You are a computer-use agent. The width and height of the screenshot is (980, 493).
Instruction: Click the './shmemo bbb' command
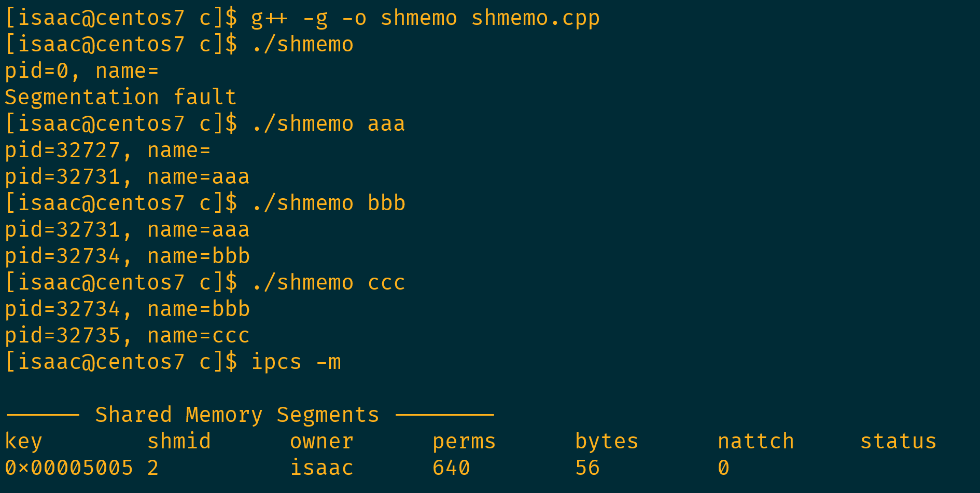[328, 203]
